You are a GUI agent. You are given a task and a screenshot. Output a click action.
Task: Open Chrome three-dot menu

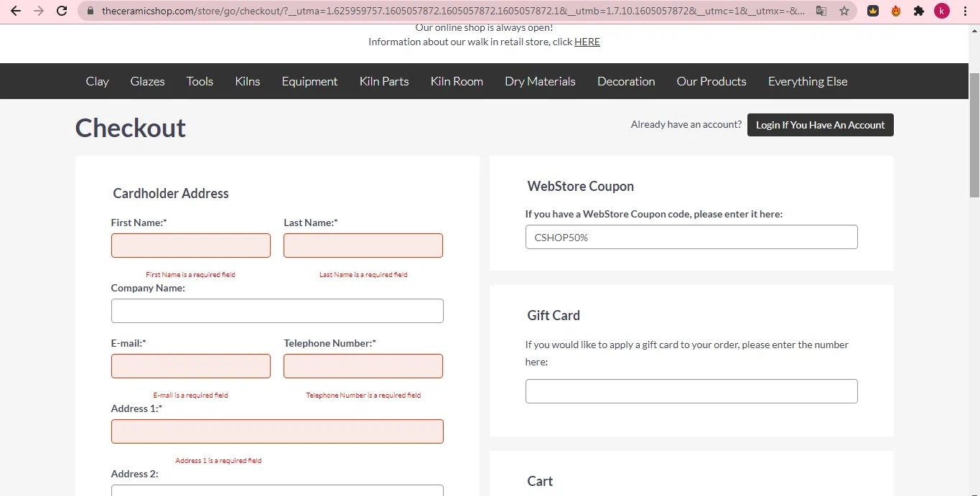(965, 11)
